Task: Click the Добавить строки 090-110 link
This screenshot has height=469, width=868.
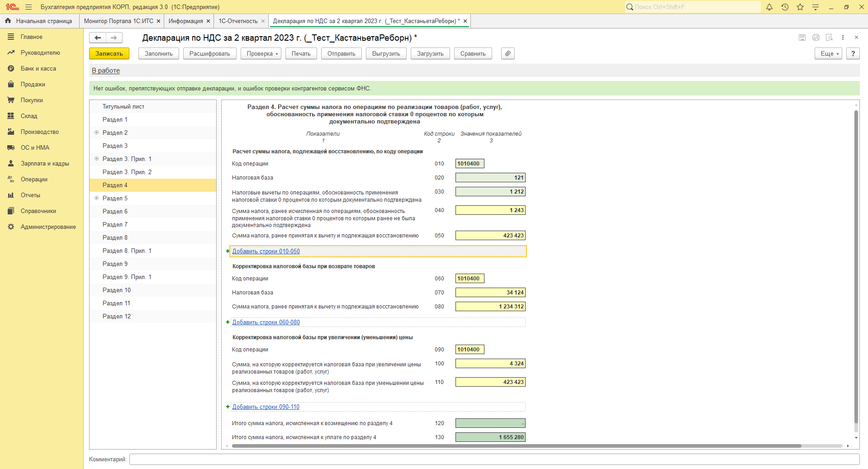Action: click(266, 407)
